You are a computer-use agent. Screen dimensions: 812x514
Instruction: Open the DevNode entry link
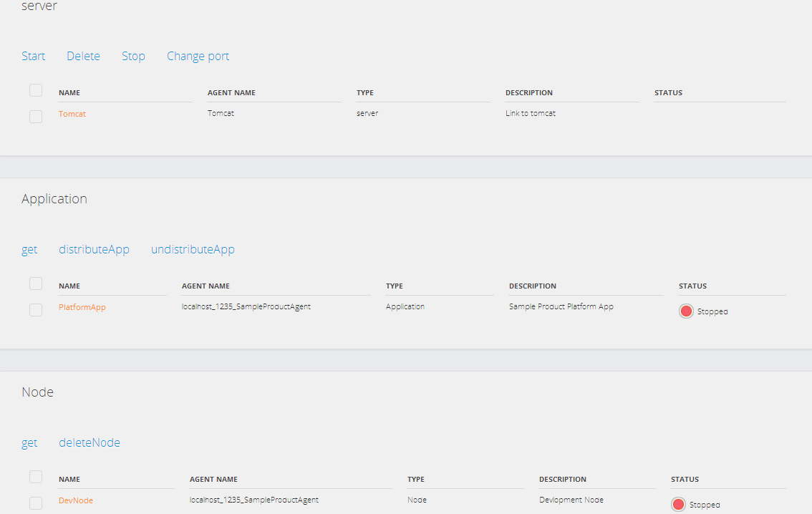pyautogui.click(x=76, y=500)
